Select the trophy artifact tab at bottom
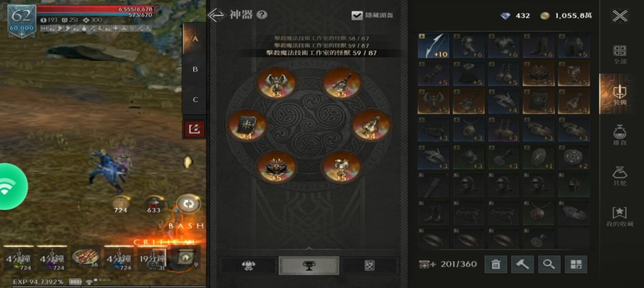644x288 pixels. 309,265
